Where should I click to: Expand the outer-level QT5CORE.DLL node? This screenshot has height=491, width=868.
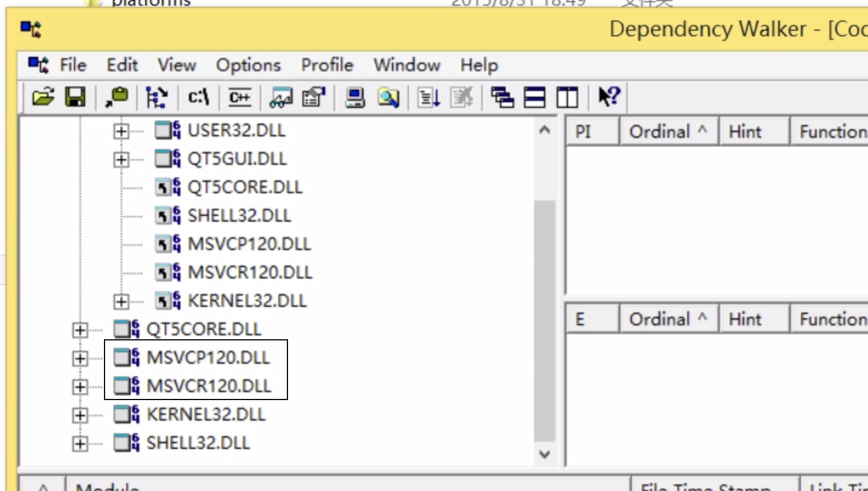(x=80, y=330)
